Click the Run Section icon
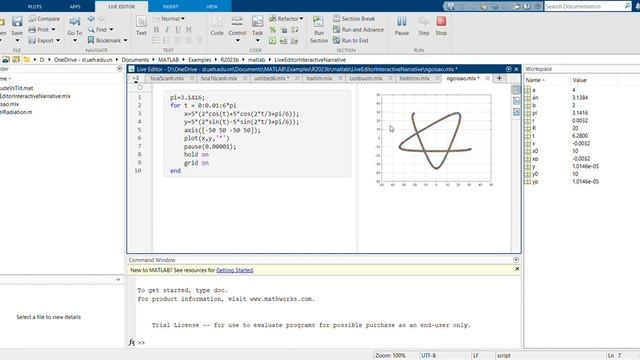The image size is (640, 360). click(318, 22)
